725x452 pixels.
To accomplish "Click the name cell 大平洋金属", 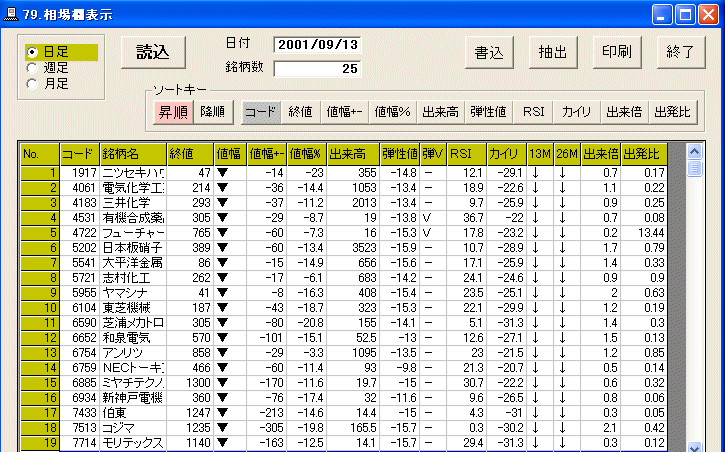I will coord(133,263).
